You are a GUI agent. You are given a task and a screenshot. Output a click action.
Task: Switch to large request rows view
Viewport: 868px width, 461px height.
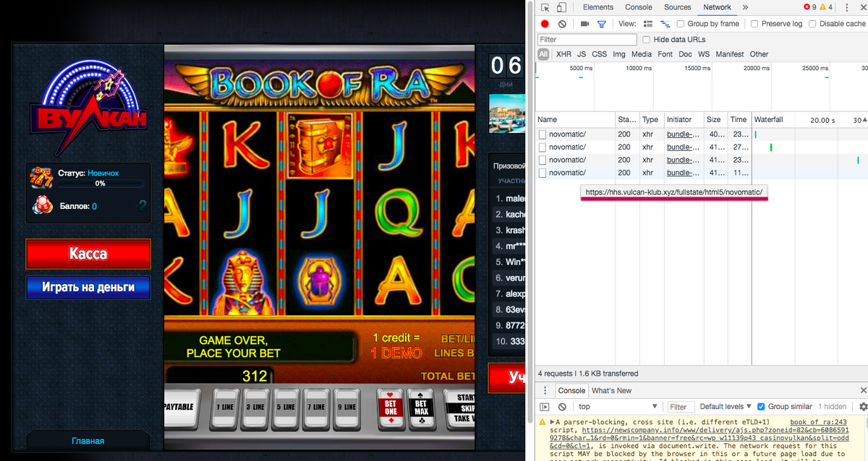click(648, 24)
